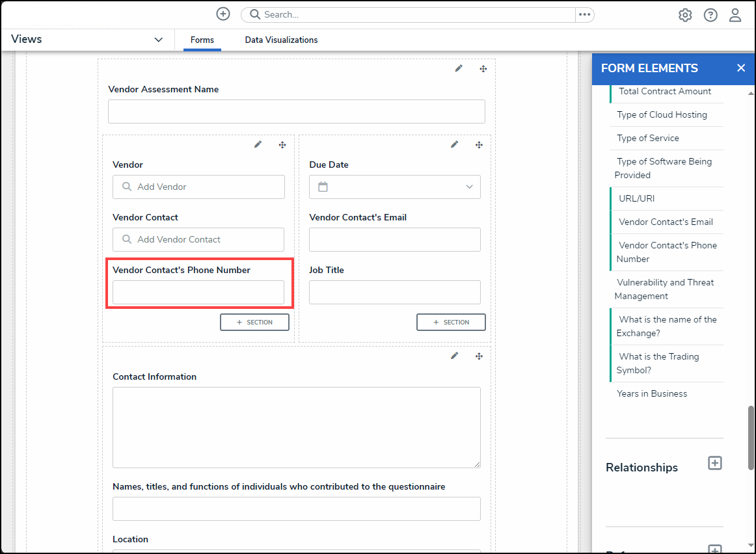Open the user profile icon
This screenshot has height=554, width=756.
735,15
